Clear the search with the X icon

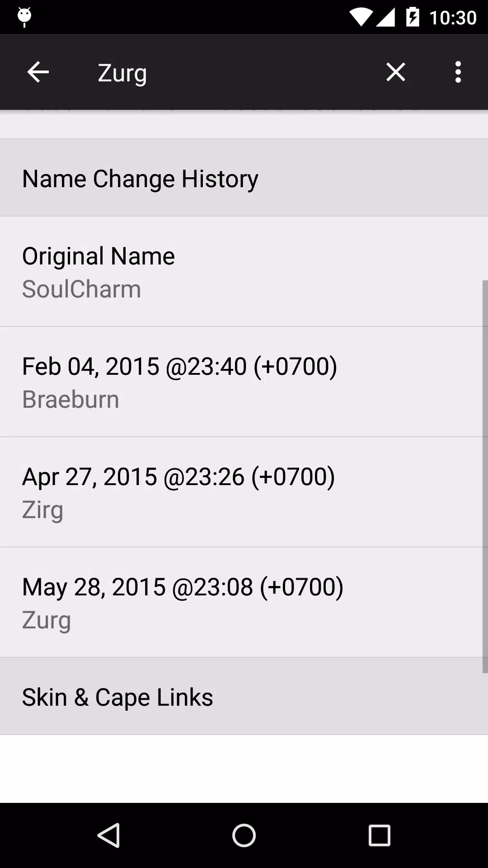[395, 72]
